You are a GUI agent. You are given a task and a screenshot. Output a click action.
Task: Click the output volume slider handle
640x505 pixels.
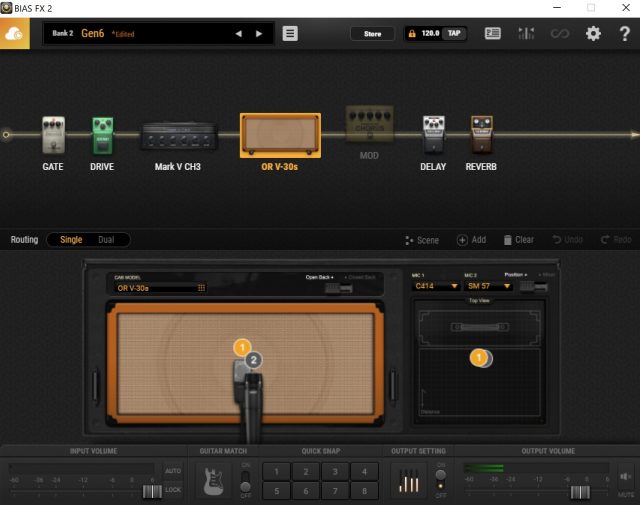point(580,492)
